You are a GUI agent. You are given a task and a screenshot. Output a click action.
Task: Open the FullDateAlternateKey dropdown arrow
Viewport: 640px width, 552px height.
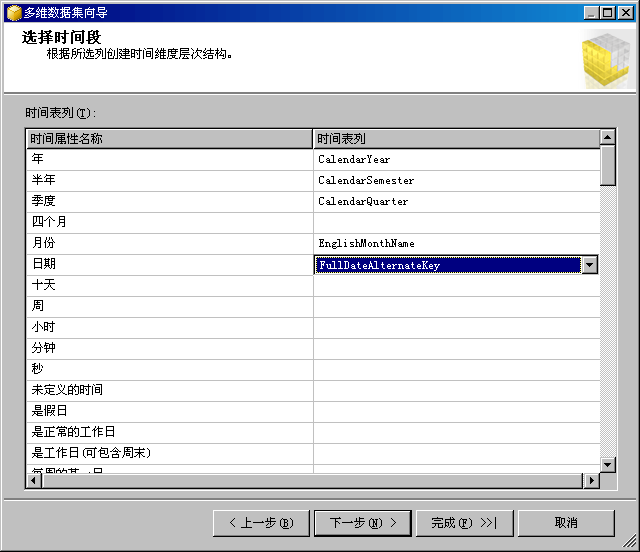[589, 265]
